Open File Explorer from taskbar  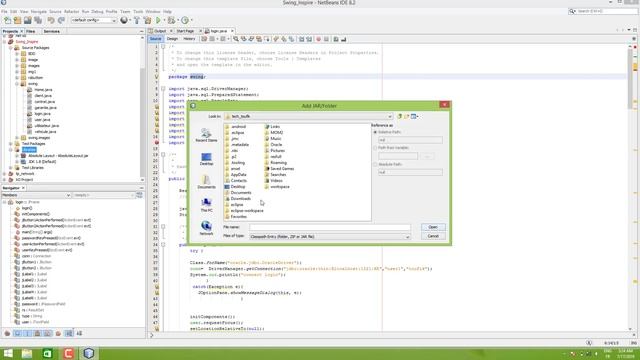coord(27,353)
